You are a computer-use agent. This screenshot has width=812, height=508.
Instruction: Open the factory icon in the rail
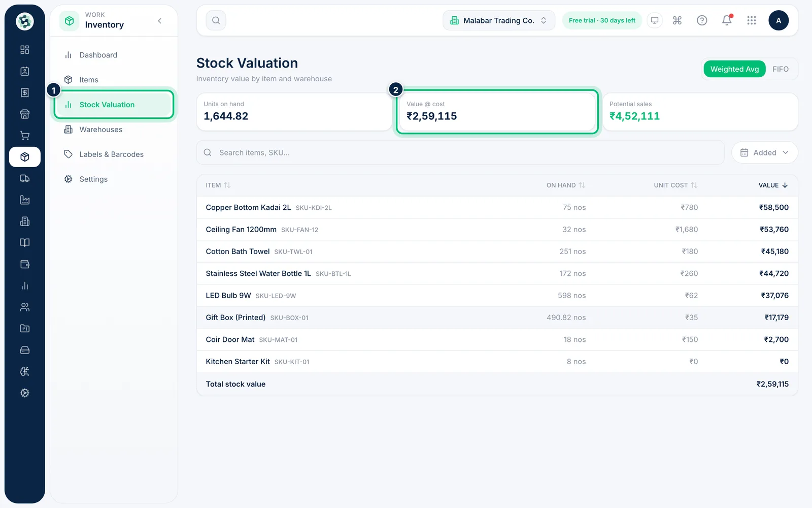[x=24, y=200]
